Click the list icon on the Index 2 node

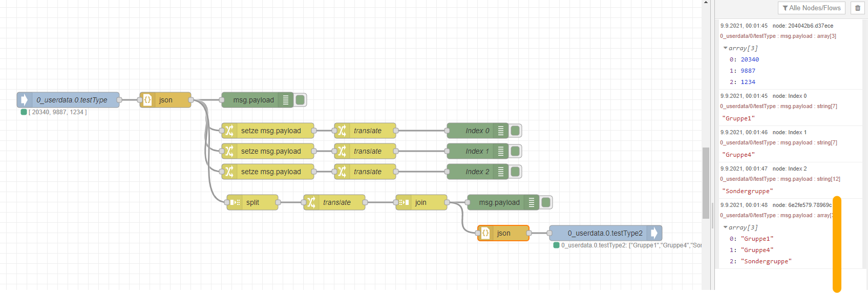tap(501, 172)
